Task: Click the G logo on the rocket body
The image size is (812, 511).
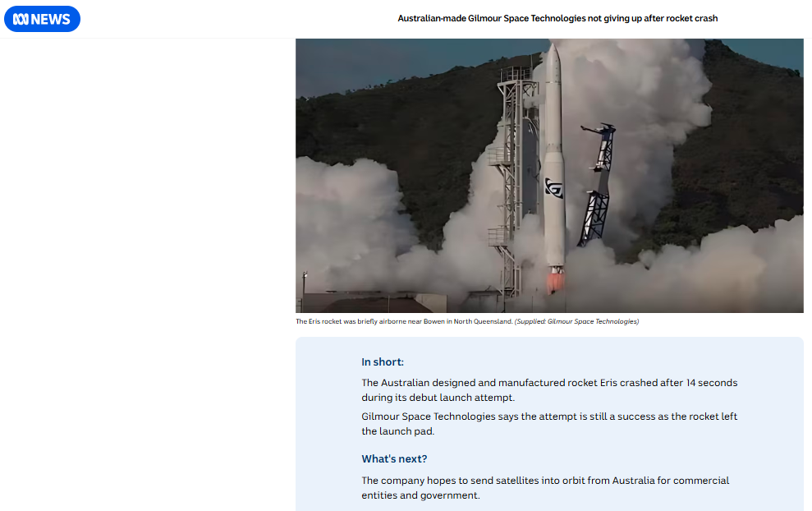Action: (x=553, y=188)
